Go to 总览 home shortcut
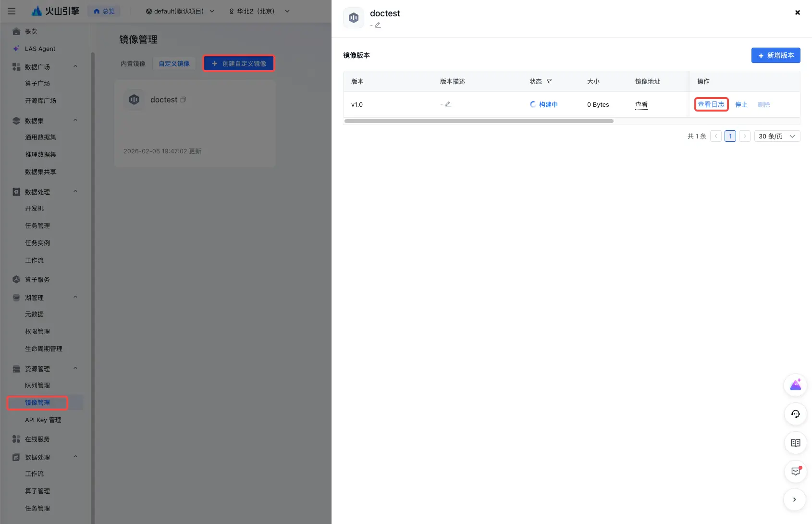The width and height of the screenshot is (812, 524). click(104, 11)
